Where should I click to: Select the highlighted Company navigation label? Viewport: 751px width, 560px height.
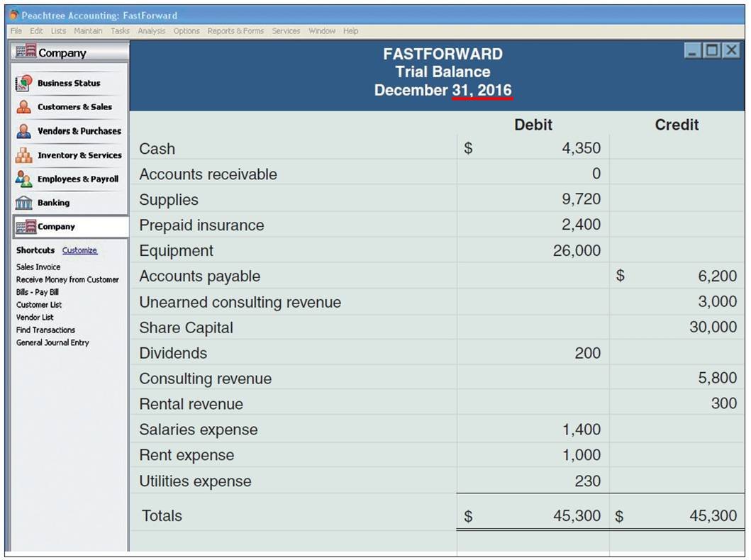coord(56,226)
